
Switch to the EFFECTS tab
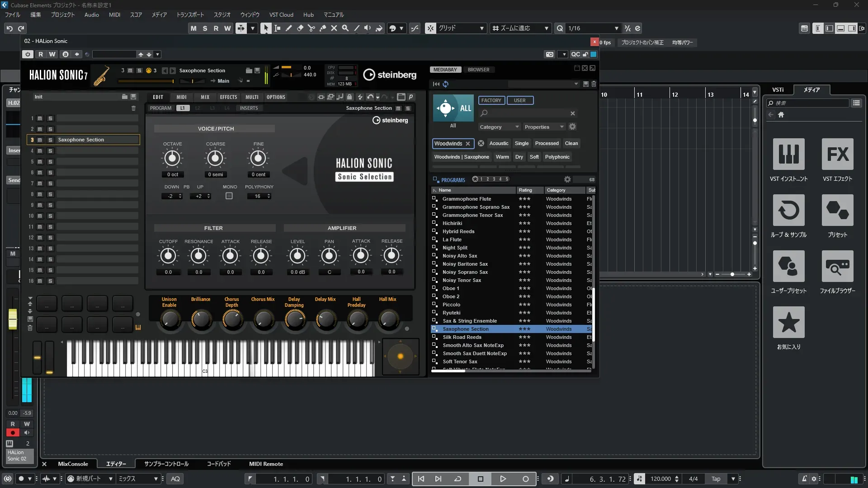click(x=228, y=97)
